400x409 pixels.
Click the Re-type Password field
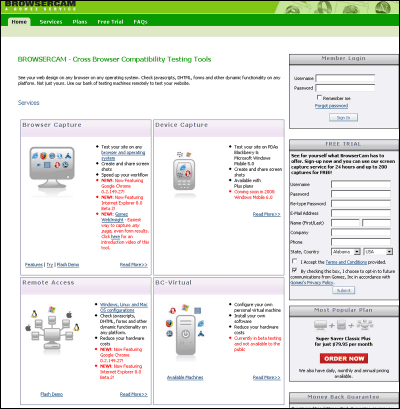(x=361, y=204)
